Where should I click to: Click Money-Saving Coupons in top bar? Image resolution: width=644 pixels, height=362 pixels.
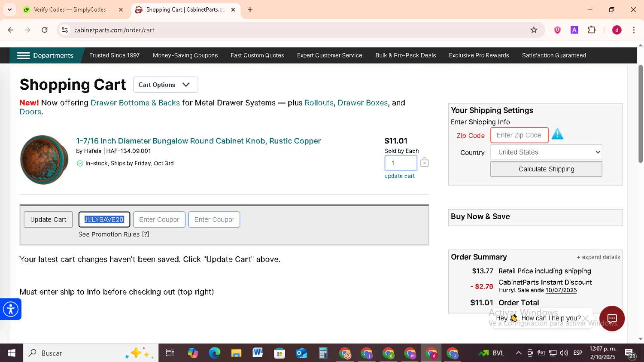click(x=185, y=55)
